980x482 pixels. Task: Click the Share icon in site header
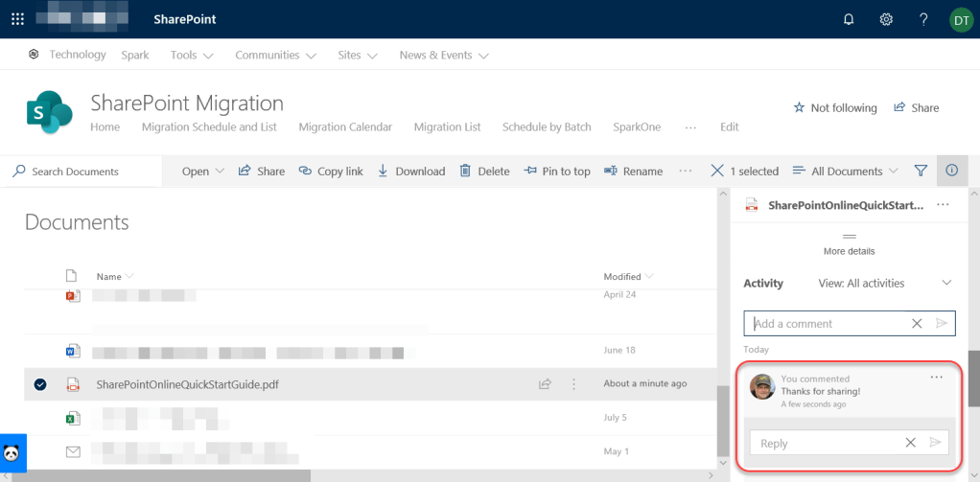coord(900,107)
